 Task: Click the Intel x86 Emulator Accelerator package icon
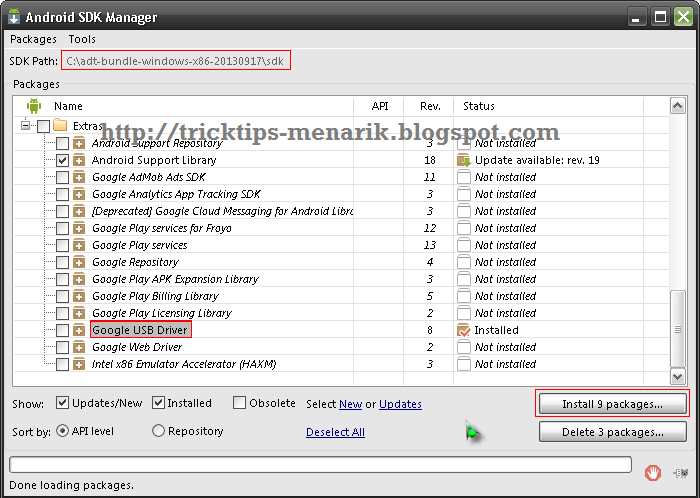pos(79,364)
